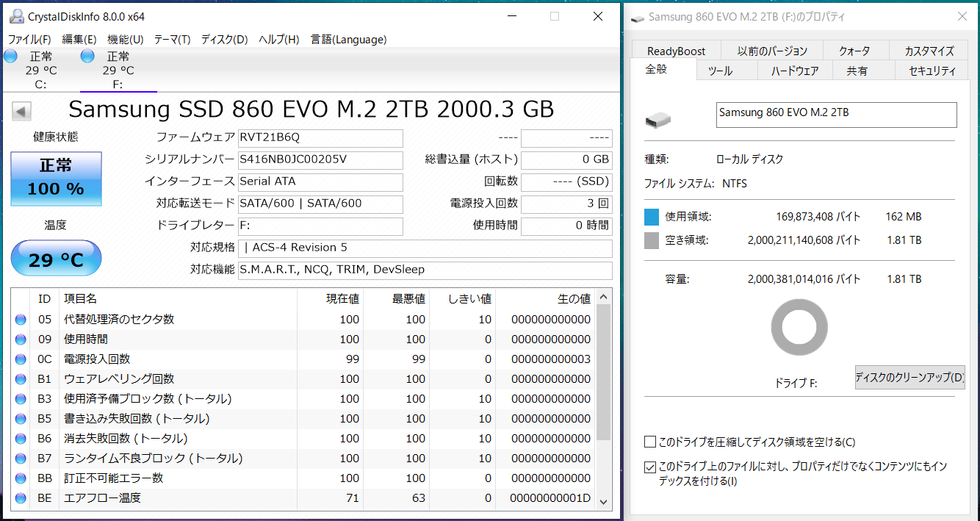This screenshot has height=521, width=980.
Task: Switch to the セキュリティ tab
Action: tap(932, 71)
